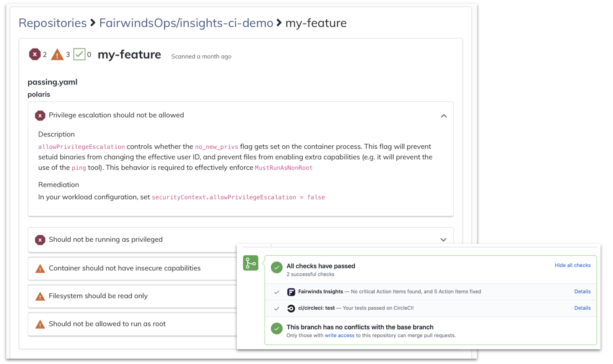Click the orange warning triangle count icon
Image resolution: width=613 pixels, height=364 pixels.
click(x=57, y=55)
